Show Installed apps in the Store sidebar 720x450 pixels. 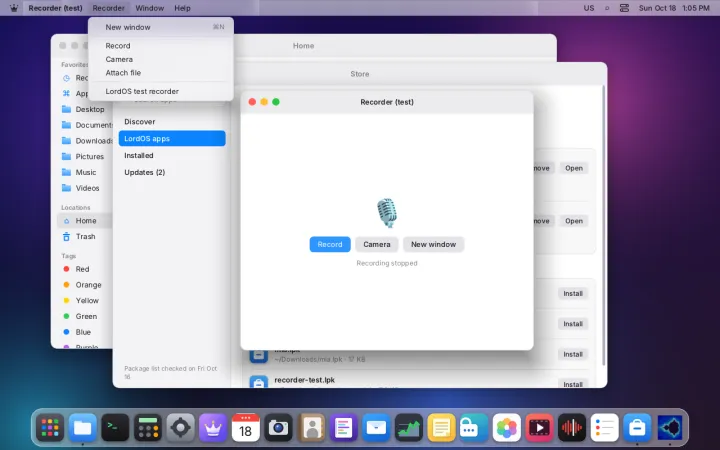pyautogui.click(x=172, y=155)
